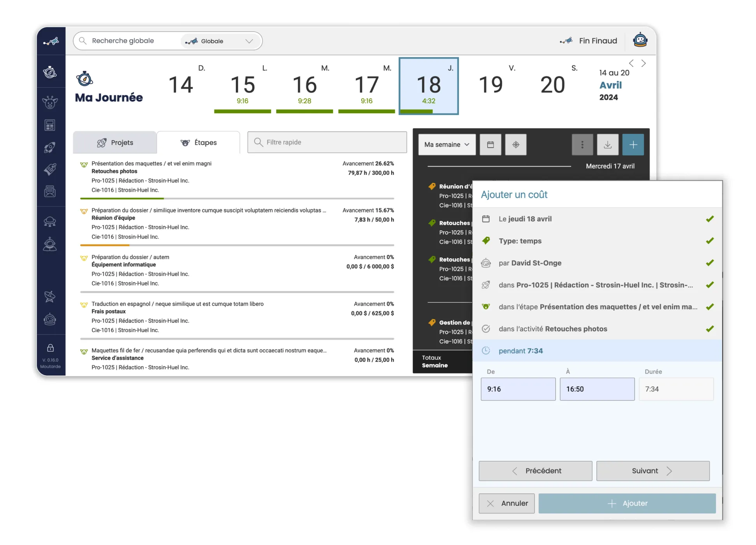Select Tuesday 16 in week header
Image resolution: width=756 pixels, height=545 pixels.
point(304,86)
